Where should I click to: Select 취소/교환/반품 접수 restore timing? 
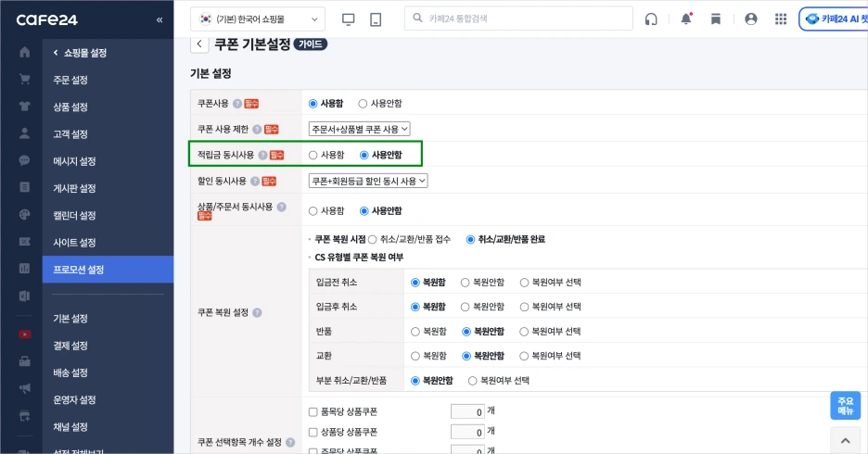[373, 239]
